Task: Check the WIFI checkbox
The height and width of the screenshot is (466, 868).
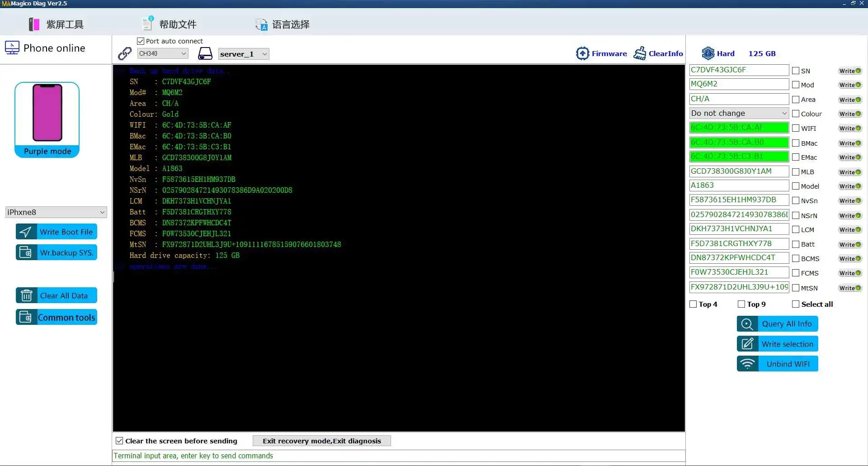Action: click(x=796, y=128)
